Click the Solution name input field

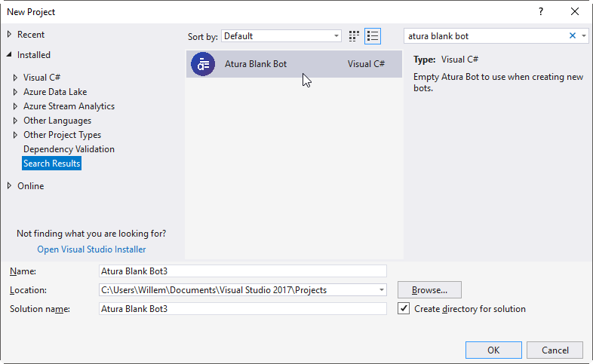[x=243, y=309]
